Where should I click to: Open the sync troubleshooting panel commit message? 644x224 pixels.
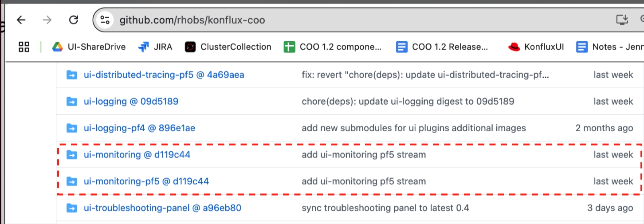click(x=385, y=208)
